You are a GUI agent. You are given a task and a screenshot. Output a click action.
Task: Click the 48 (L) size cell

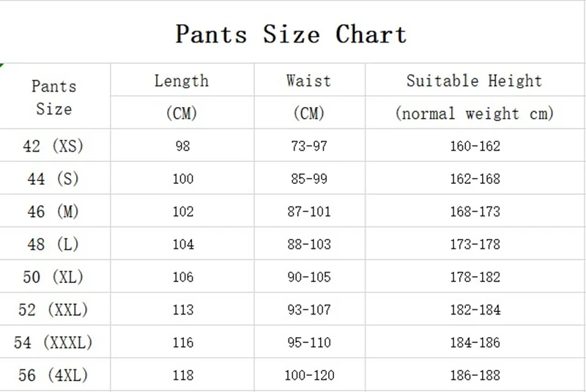pos(54,244)
